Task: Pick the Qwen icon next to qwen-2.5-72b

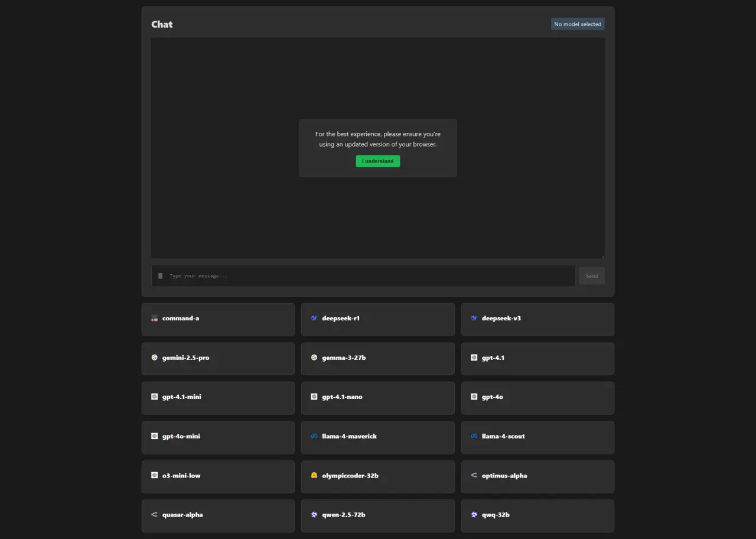Action: [314, 515]
